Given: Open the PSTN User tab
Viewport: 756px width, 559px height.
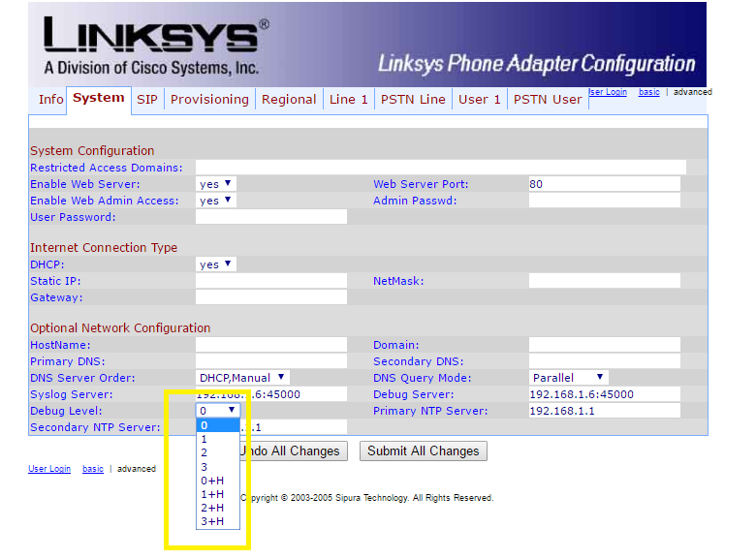Looking at the screenshot, I should click(x=548, y=99).
